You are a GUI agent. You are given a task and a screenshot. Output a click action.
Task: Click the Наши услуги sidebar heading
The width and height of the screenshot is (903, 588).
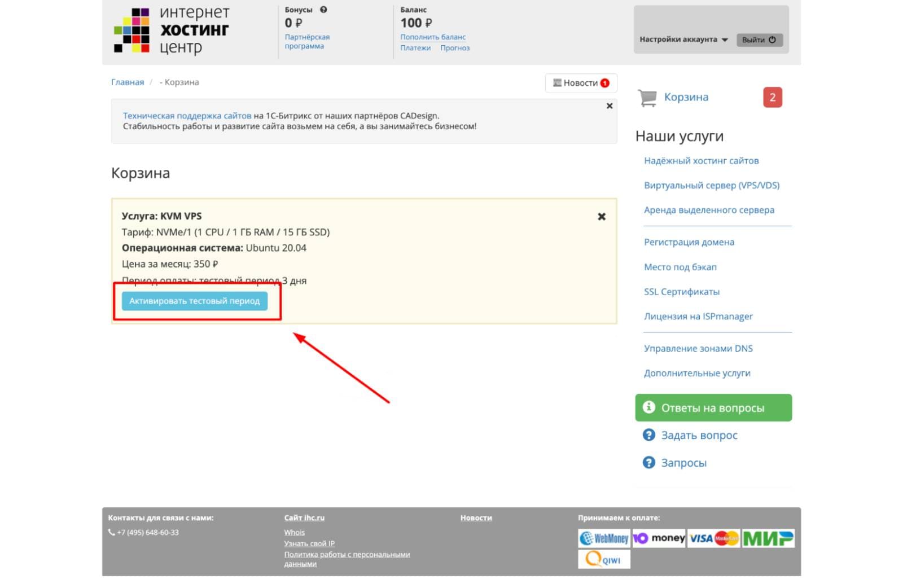pyautogui.click(x=680, y=136)
